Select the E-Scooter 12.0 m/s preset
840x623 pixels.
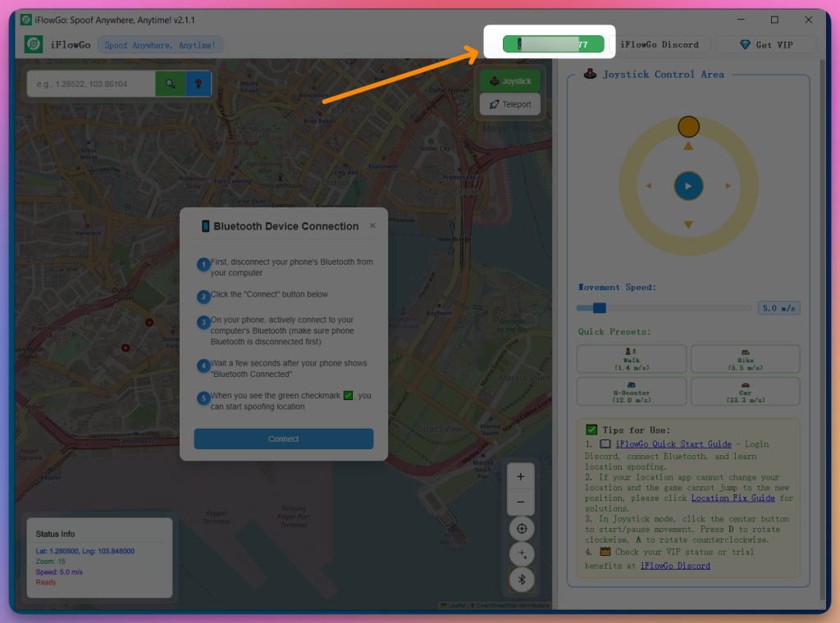(x=631, y=392)
